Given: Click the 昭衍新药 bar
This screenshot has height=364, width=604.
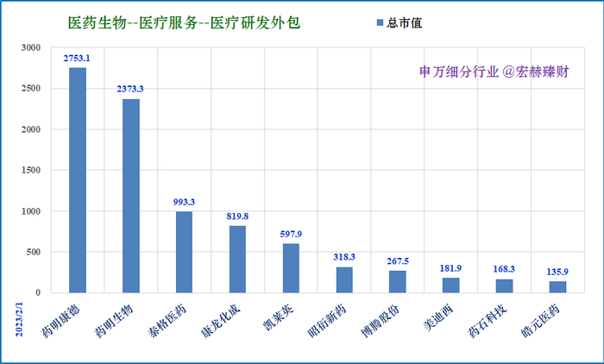Looking at the screenshot, I should 344,279.
